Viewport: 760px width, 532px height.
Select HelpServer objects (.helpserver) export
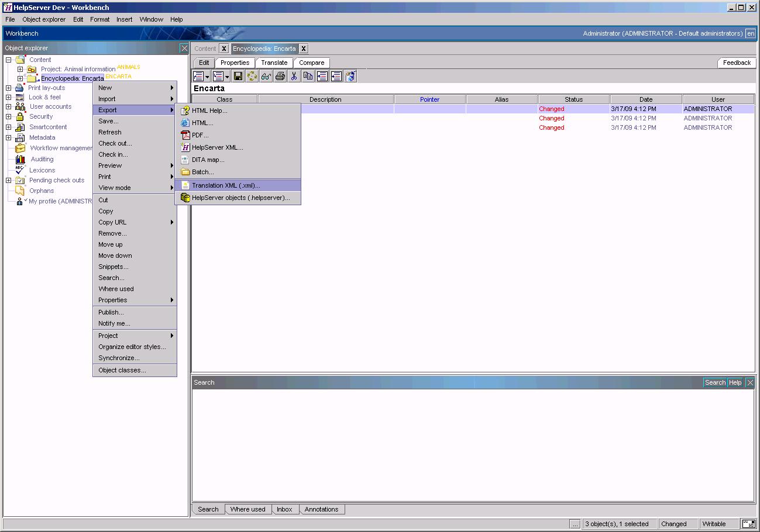coord(238,198)
